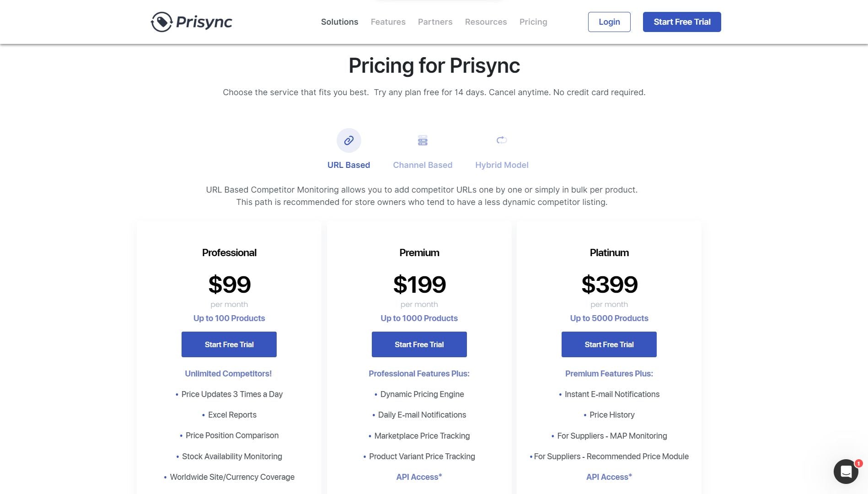Switch to the Hybrid Model tab
Viewport: 868px width, 494px height.
502,165
